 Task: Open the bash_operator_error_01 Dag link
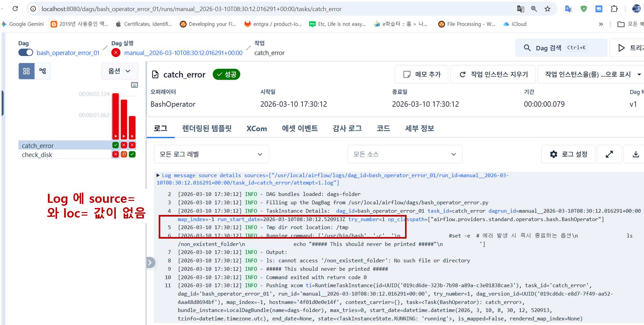click(68, 53)
